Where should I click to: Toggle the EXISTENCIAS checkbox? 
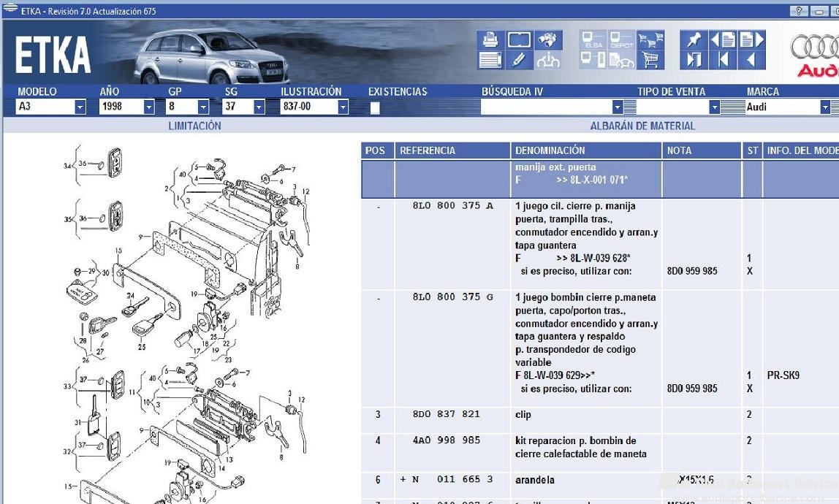pyautogui.click(x=375, y=107)
